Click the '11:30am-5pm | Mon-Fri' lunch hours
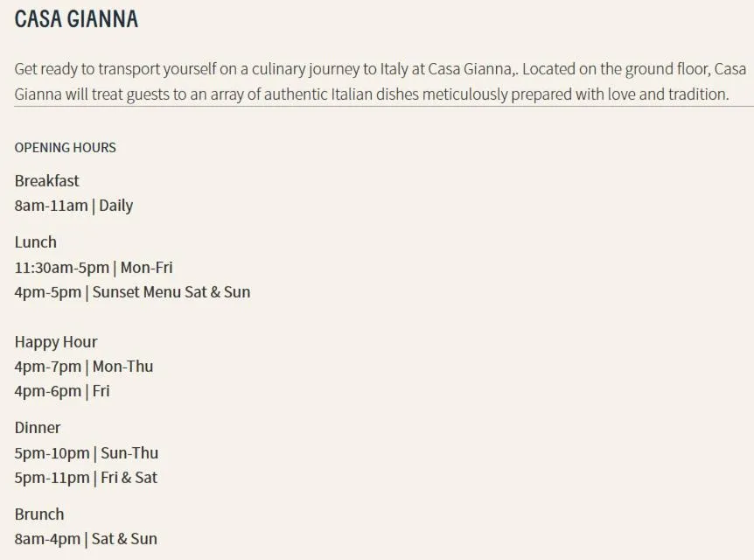This screenshot has height=560, width=754. pos(93,267)
